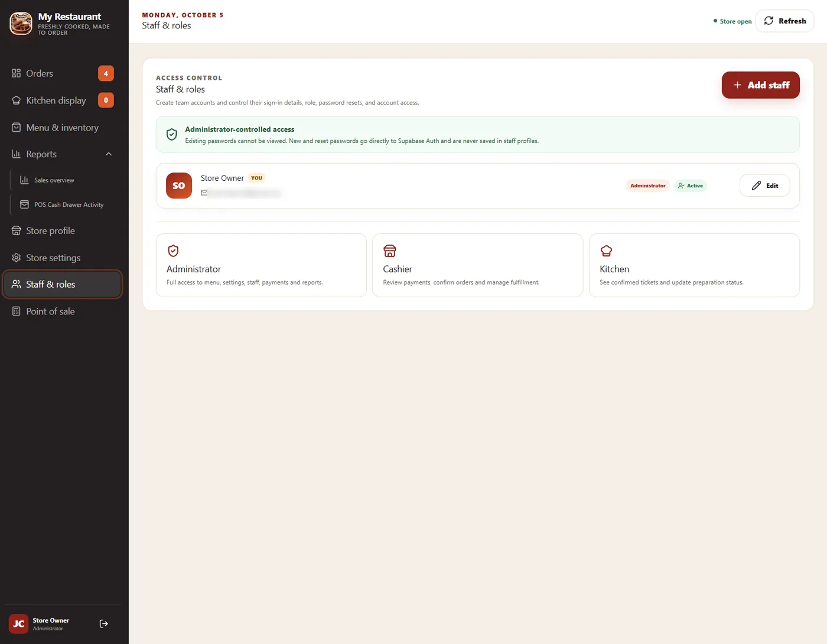Click the Administrator-controlled access heading
The image size is (827, 644).
pyautogui.click(x=240, y=129)
